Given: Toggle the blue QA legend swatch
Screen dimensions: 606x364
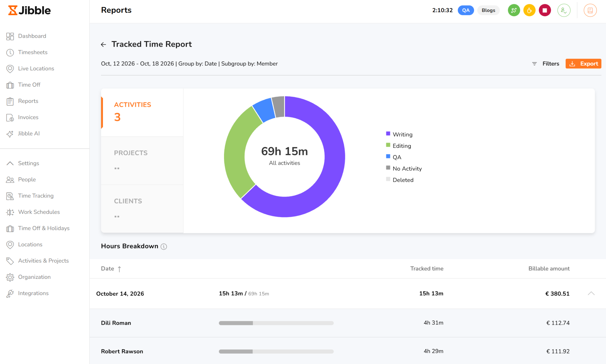Looking at the screenshot, I should (388, 156).
